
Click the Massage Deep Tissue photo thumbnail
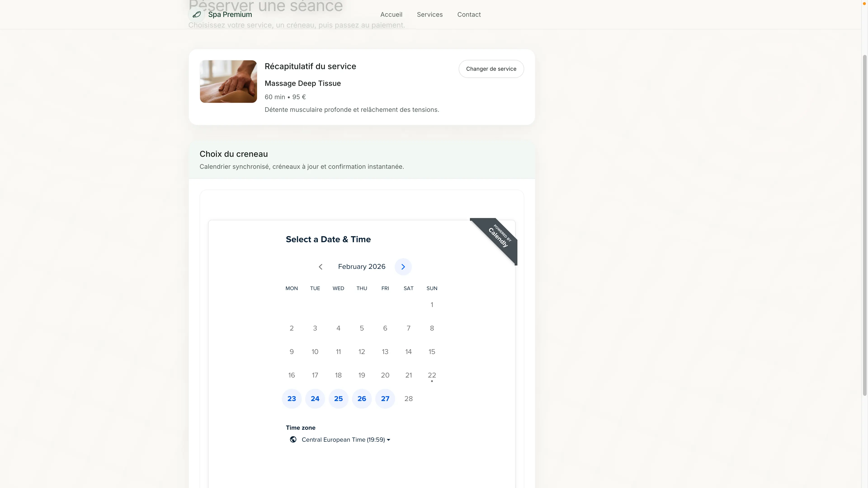pos(228,82)
